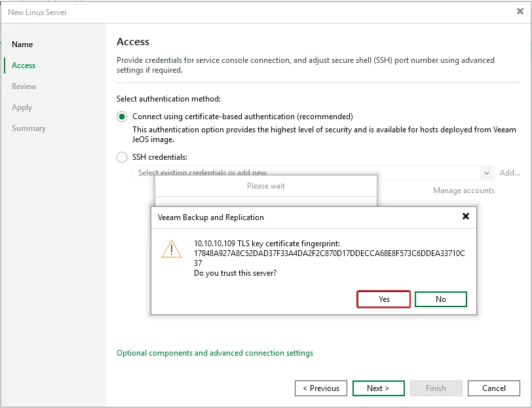
Task: Click the 'Please wait' progress label
Action: [266, 186]
